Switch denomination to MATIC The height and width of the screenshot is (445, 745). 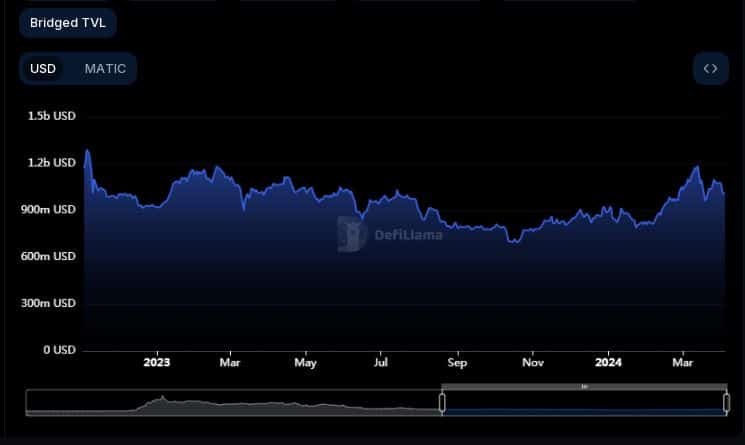tap(105, 69)
